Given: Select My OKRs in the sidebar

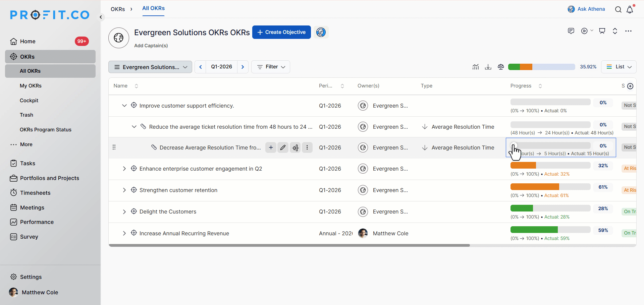Looking at the screenshot, I should click(31, 86).
